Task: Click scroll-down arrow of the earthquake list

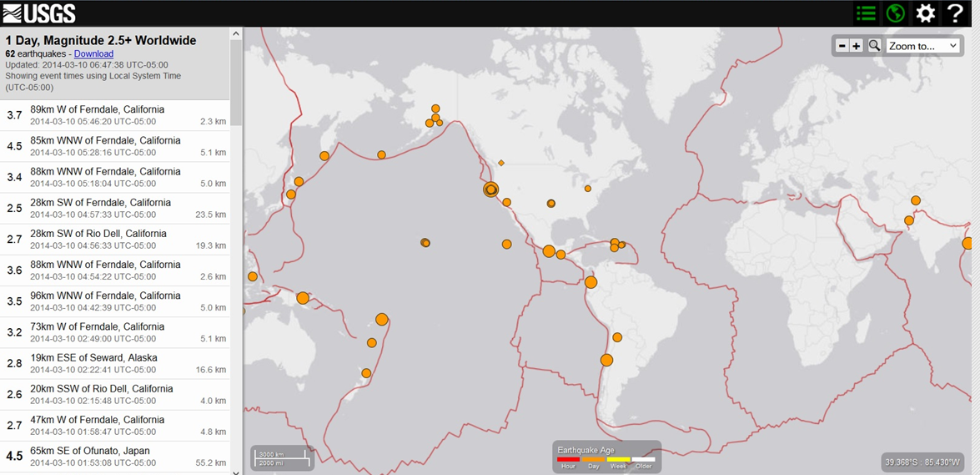Action: pos(236,471)
